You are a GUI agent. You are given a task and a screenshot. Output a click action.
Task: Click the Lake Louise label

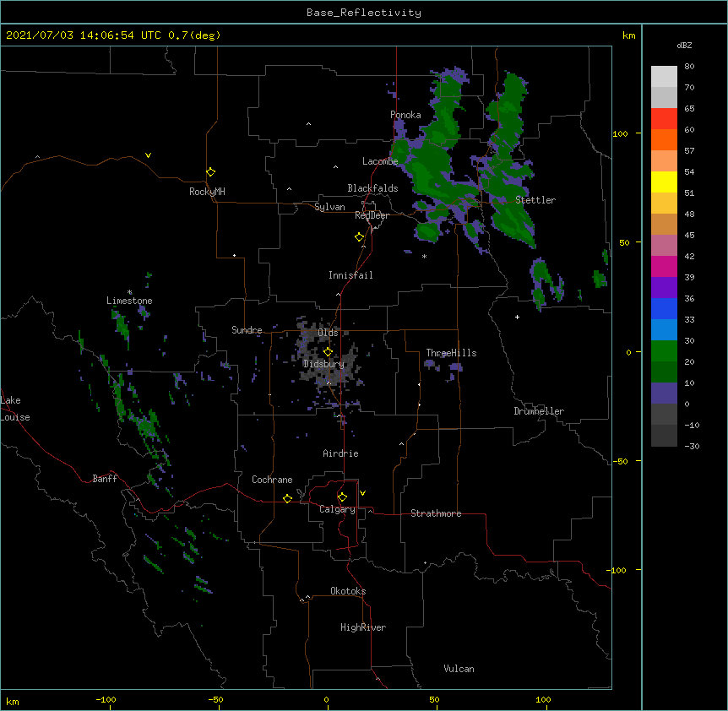pos(15,409)
